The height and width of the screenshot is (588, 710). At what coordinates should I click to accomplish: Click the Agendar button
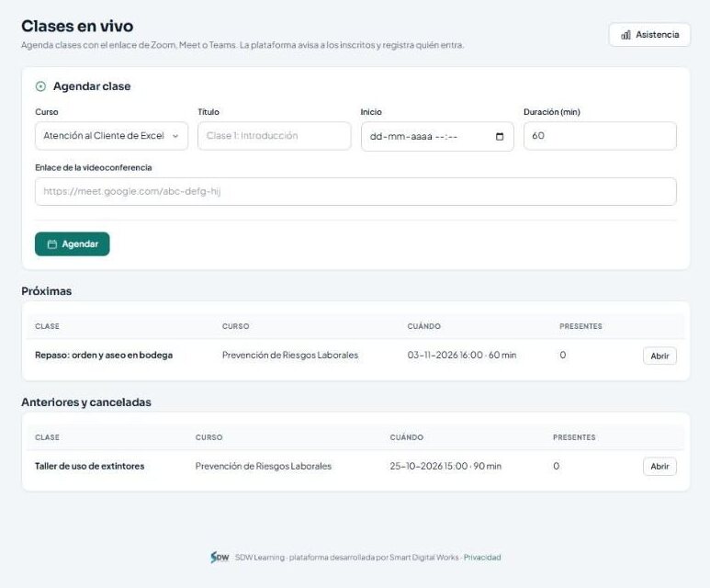pos(72,244)
